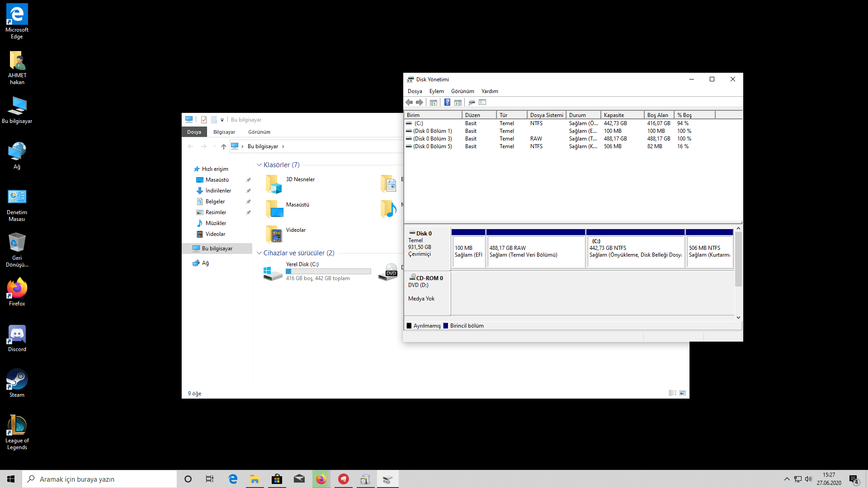The image size is (868, 488).
Task: Switch Explorer to large icons view button
Action: tap(683, 393)
